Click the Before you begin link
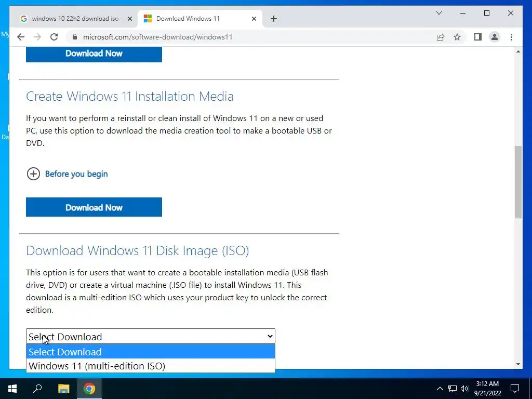 (x=76, y=174)
